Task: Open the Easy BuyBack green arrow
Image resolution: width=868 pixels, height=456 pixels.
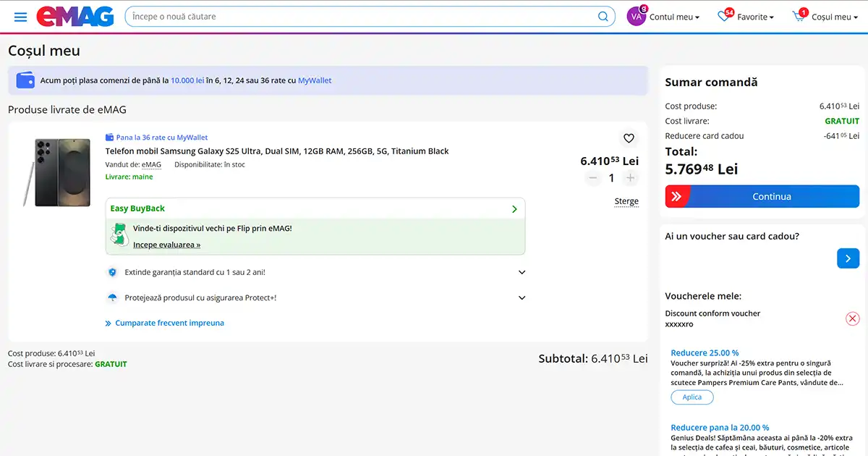Action: coord(514,209)
